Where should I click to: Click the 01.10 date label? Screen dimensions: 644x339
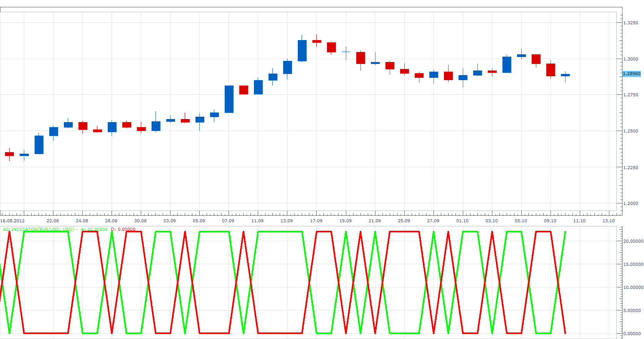(x=462, y=221)
